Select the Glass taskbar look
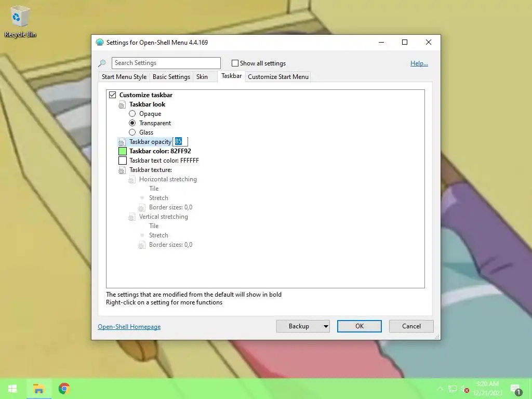The height and width of the screenshot is (399, 532). point(132,132)
